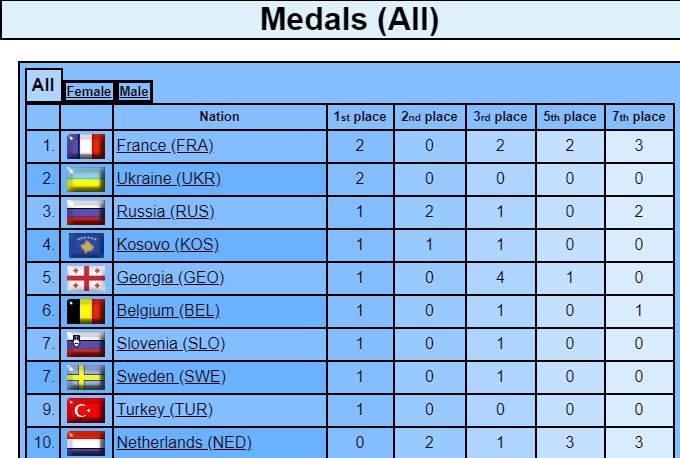Screen dimensions: 680x458
Task: Open the France (FRA) link
Action: coord(165,145)
